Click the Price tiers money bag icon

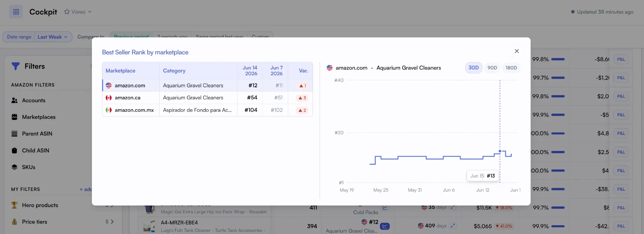coord(14,222)
